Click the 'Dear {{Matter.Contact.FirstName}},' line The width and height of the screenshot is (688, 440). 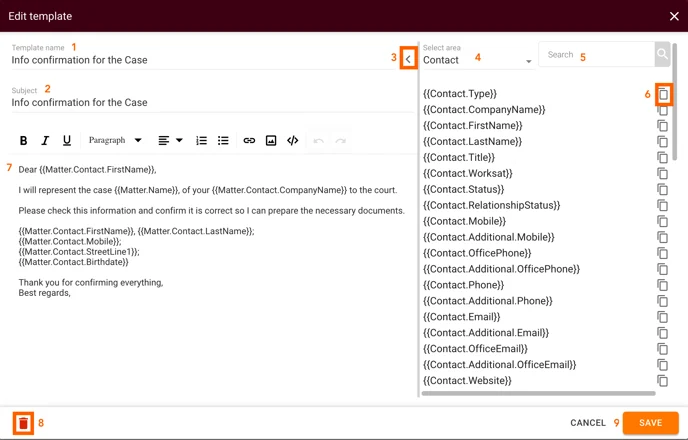point(87,170)
